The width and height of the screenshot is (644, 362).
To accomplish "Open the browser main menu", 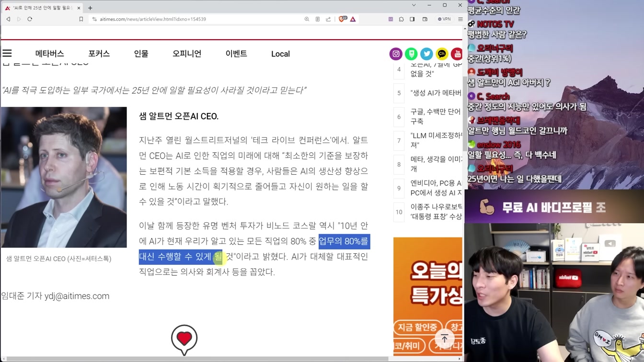I will [x=460, y=19].
